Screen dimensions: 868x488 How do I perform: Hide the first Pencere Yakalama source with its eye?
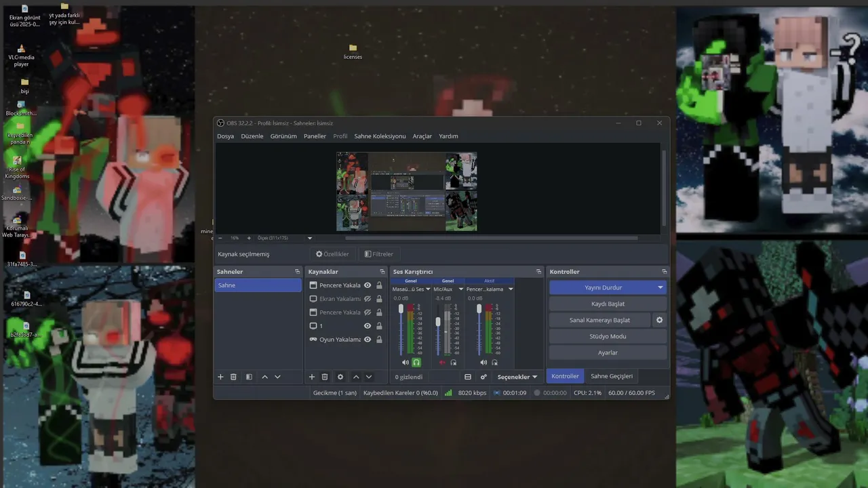pyautogui.click(x=368, y=285)
